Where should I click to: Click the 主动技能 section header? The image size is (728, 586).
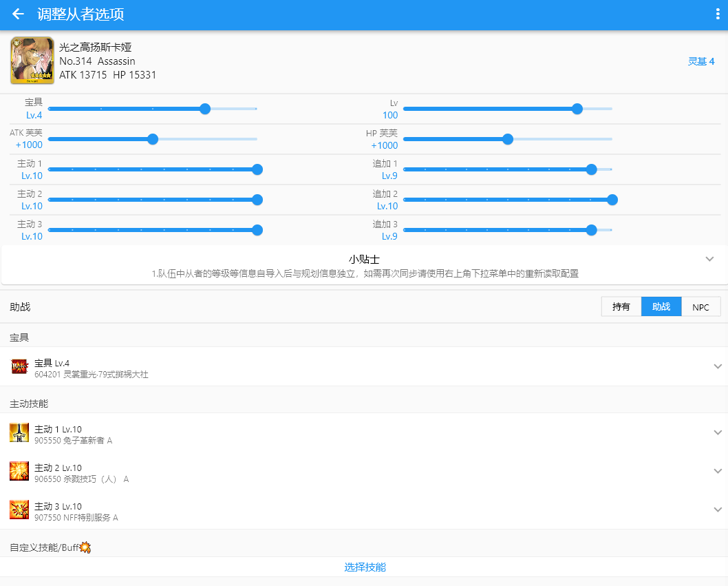click(29, 404)
